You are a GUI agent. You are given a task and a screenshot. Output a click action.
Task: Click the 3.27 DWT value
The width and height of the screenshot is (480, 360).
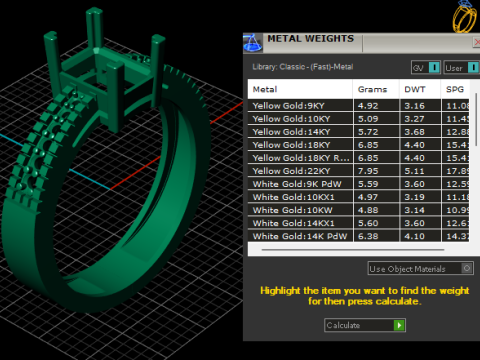coord(414,119)
